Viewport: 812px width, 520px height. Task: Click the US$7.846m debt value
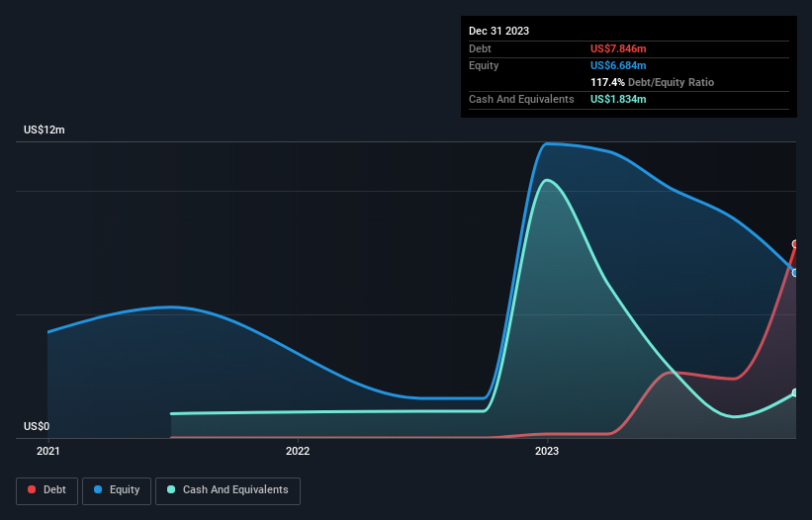point(618,48)
